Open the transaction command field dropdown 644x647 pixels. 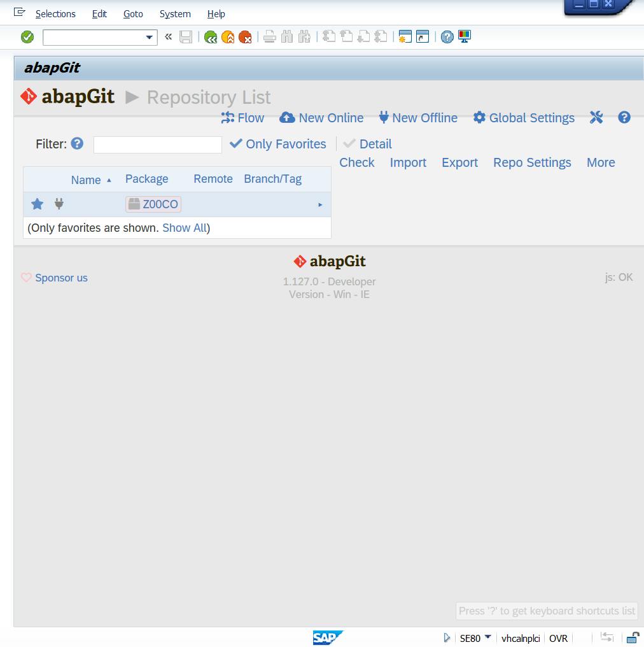click(150, 38)
